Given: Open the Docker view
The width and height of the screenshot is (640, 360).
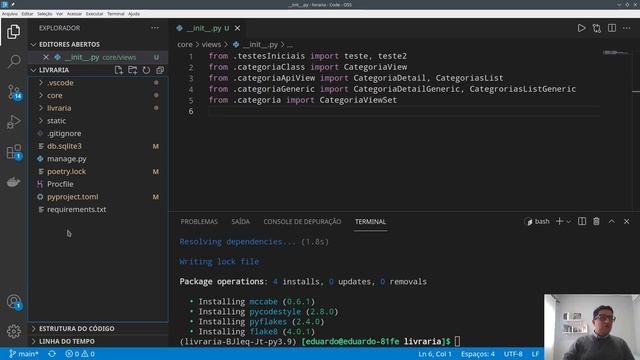Looking at the screenshot, I should coord(13,182).
